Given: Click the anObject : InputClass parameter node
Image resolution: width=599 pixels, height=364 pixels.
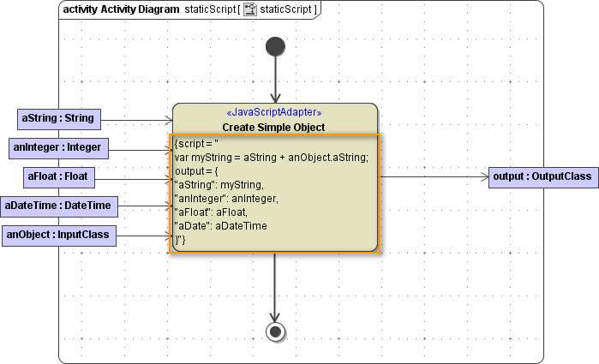Looking at the screenshot, I should point(59,235).
